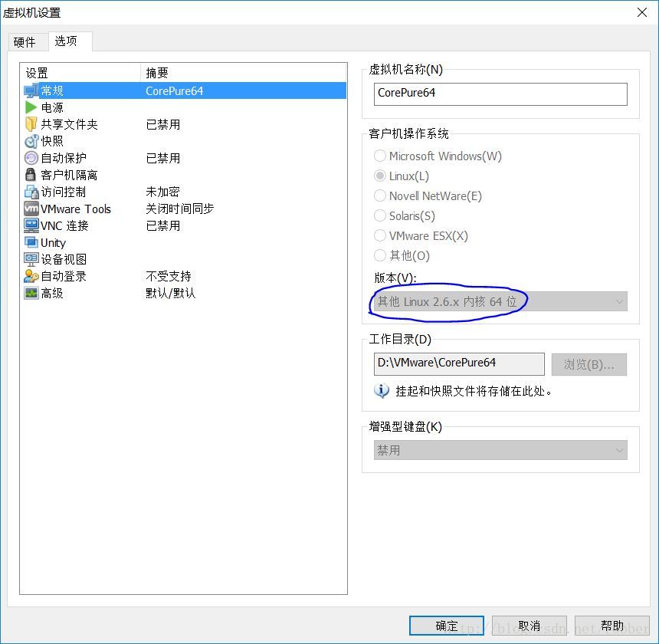Viewport: 659px width, 644px height.
Task: Click the 访问控制 access control icon
Action: (x=31, y=192)
